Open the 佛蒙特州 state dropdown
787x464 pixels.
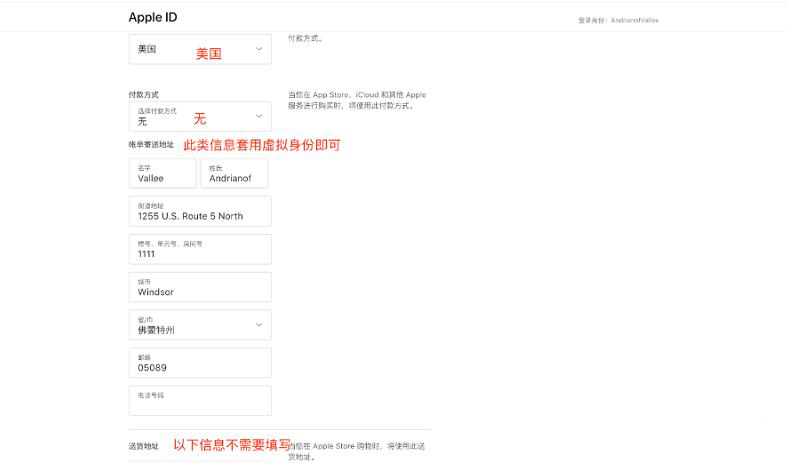click(x=200, y=325)
